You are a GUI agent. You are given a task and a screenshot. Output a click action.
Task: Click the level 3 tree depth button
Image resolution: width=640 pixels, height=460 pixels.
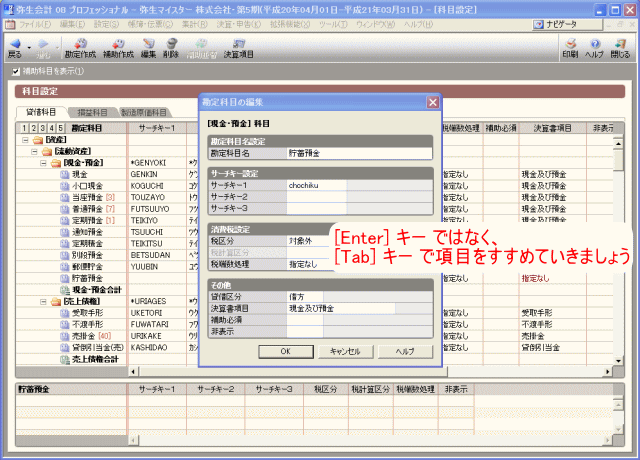pyautogui.click(x=42, y=128)
